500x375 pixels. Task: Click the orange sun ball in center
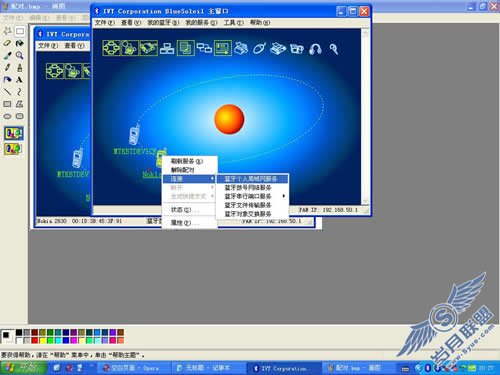pos(229,119)
